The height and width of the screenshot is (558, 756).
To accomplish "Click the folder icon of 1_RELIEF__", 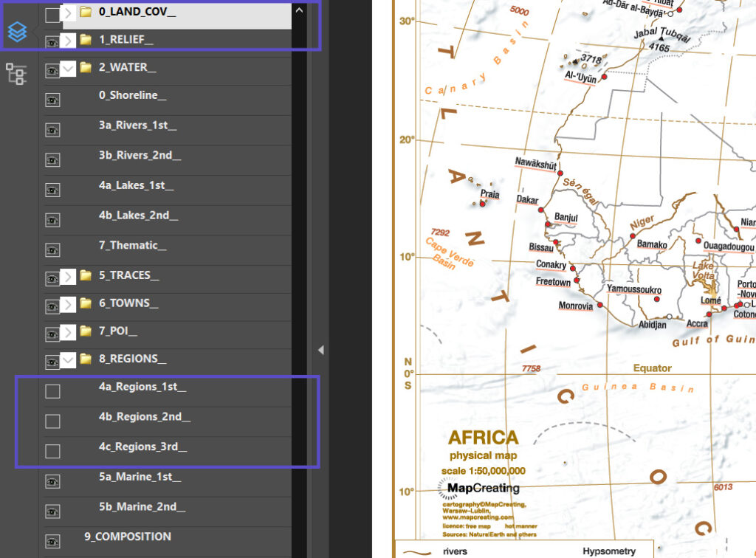I will (x=86, y=41).
